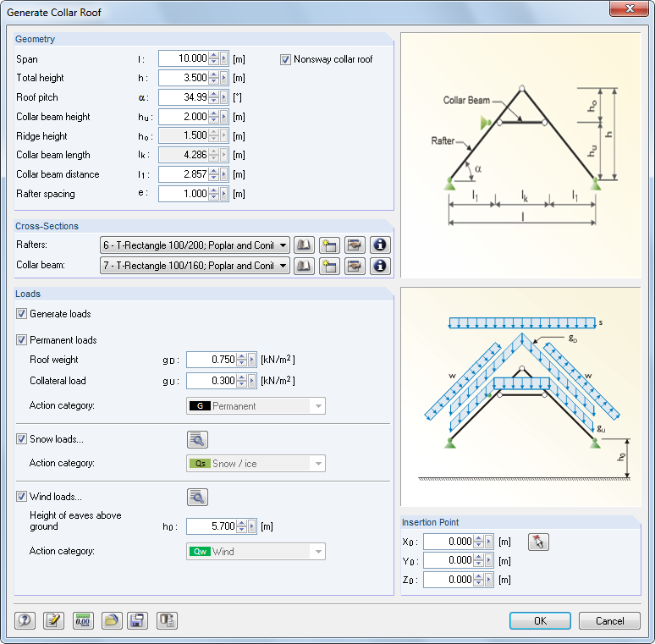
Task: Open the Roof pitch value picker arrow
Action: tap(224, 97)
